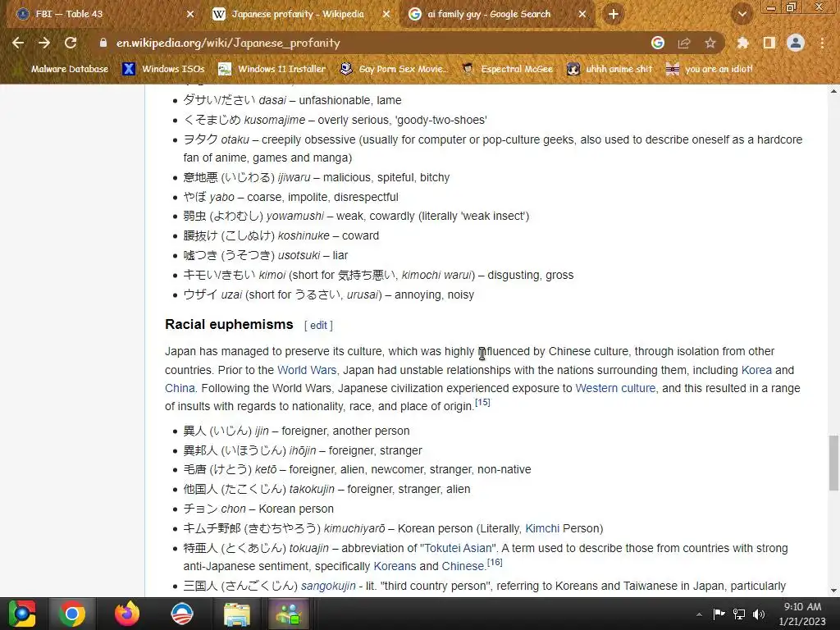This screenshot has width=840, height=630.
Task: Open the volume speaker icon
Action: (759, 614)
